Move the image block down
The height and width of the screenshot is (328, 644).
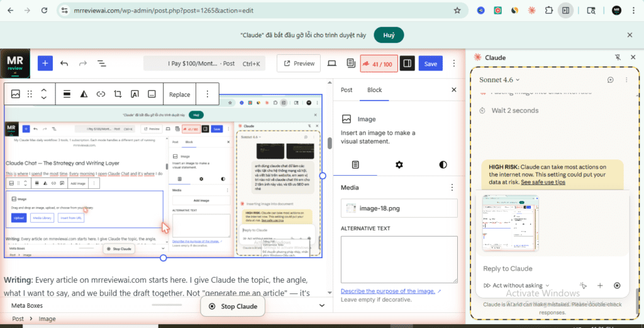(44, 98)
